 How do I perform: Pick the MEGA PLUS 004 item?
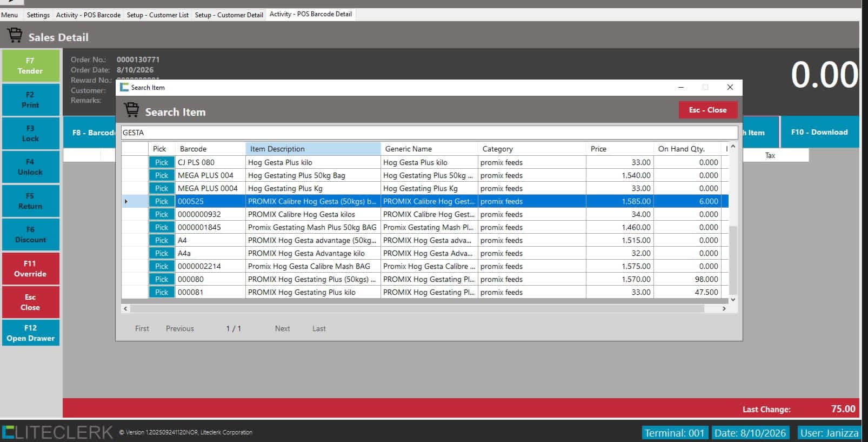pos(162,175)
